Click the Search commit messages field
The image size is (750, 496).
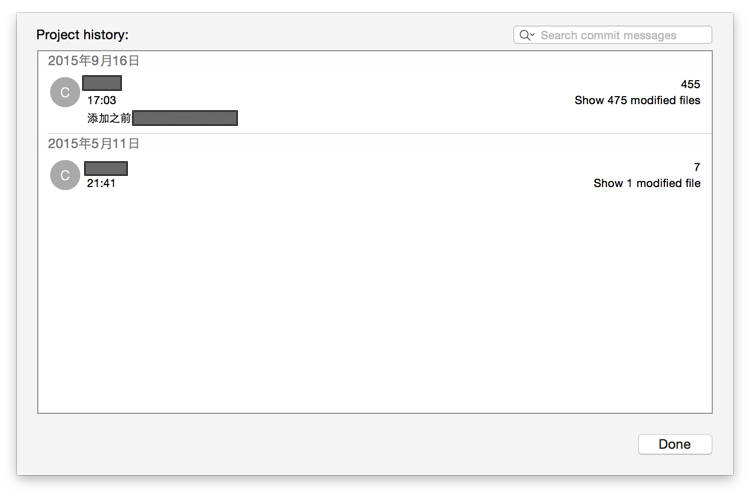(x=620, y=35)
